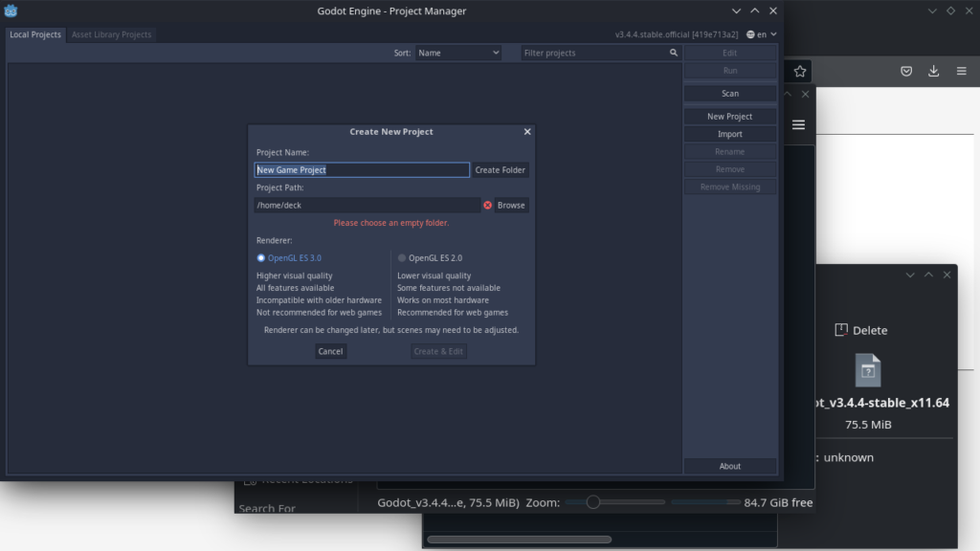Adjust the Zoom slider in the file manager
Screen dimensions: 980x551
[x=593, y=501]
